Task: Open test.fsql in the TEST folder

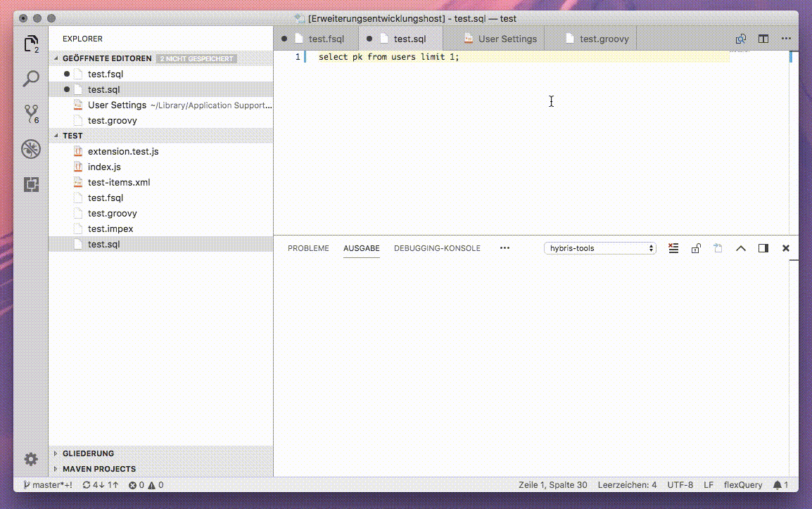Action: [160, 198]
